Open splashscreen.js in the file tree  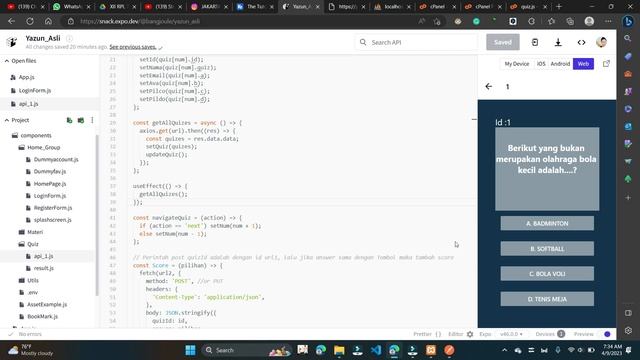[52, 220]
